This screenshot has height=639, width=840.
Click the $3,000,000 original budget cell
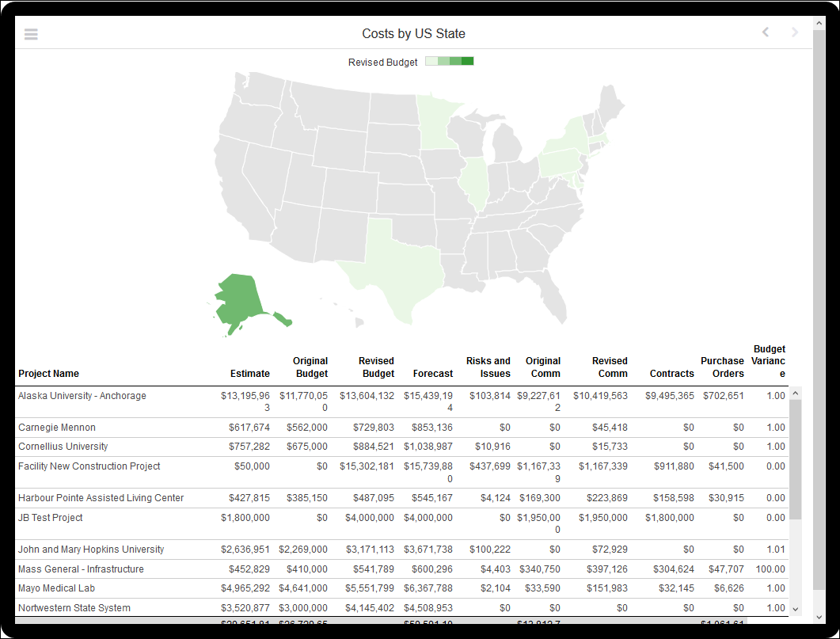[303, 608]
